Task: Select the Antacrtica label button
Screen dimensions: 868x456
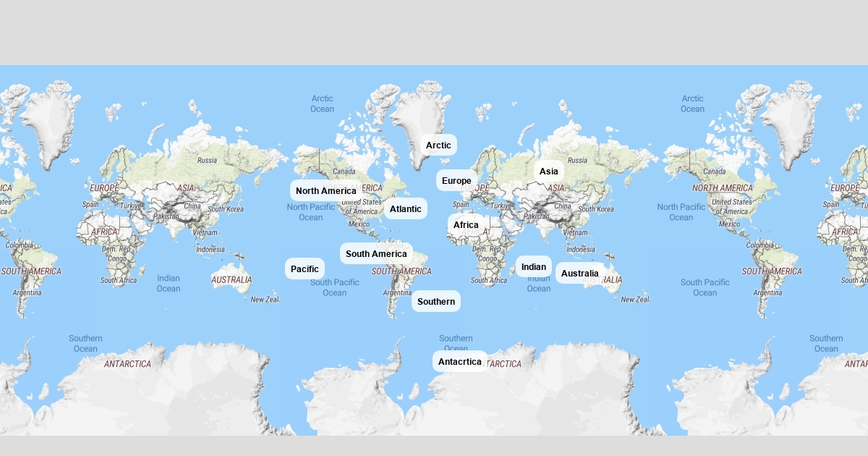Action: click(x=460, y=361)
